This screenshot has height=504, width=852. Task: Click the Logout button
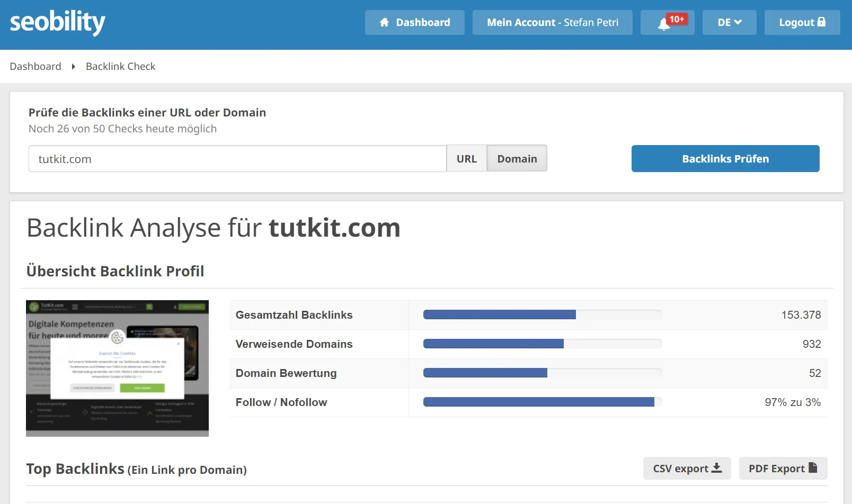[802, 22]
